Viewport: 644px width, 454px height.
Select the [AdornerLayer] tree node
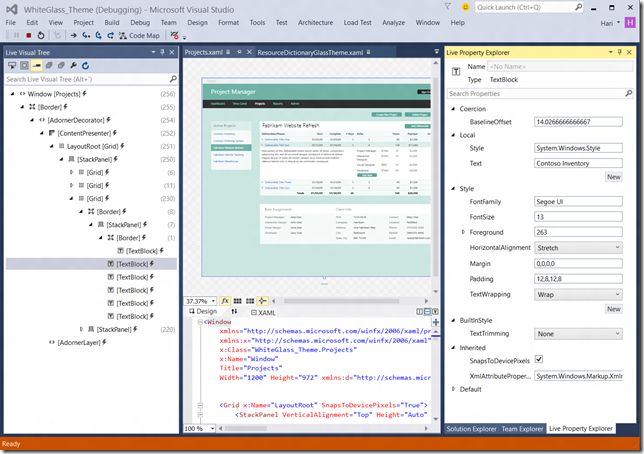coord(79,342)
